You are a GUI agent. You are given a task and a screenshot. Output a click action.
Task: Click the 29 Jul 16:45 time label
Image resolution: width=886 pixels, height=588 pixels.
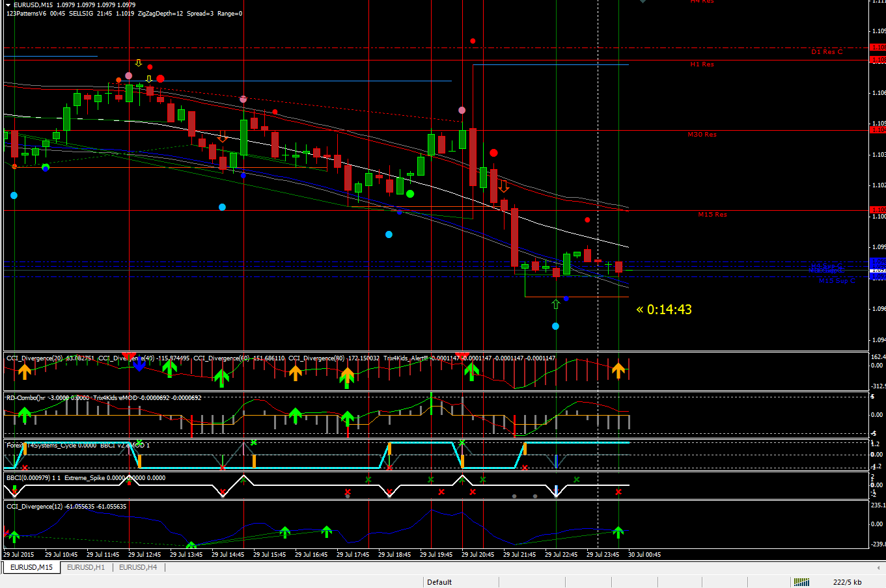point(311,555)
